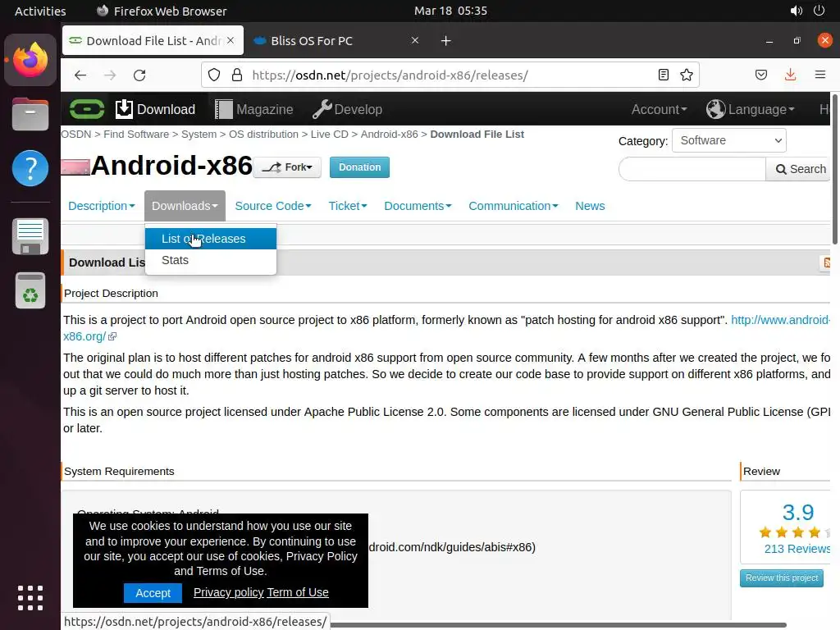840x630 pixels.
Task: View site security lock information
Action: click(237, 75)
